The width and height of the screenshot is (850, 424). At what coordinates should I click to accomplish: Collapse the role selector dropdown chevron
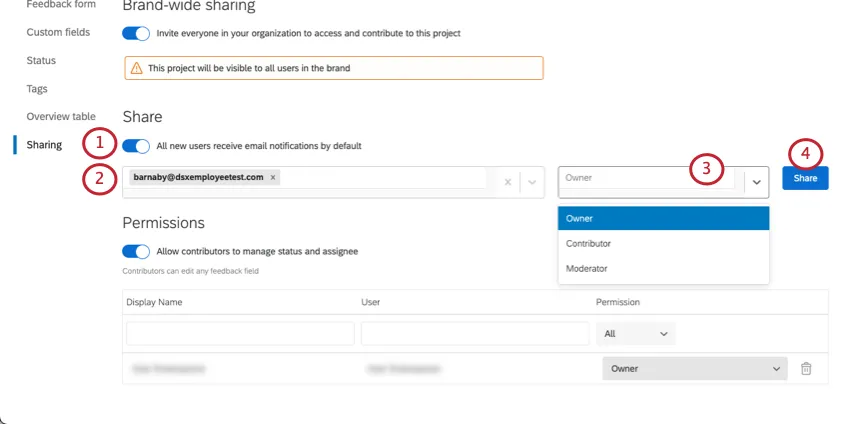click(756, 182)
